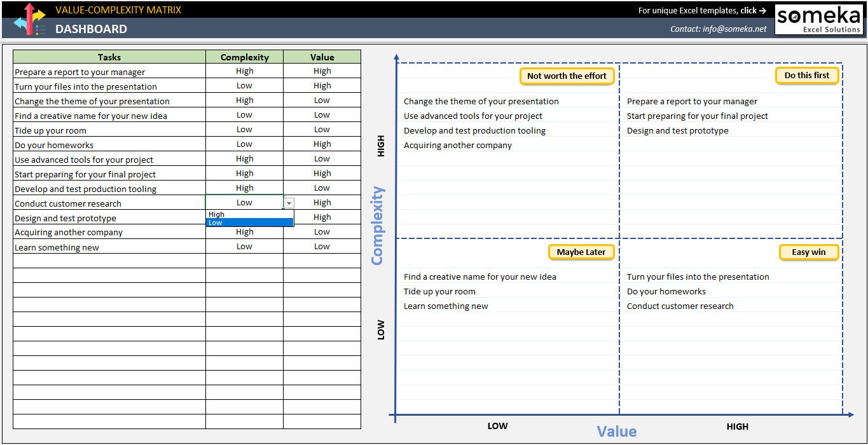
Task: Click the 'For unique Excel templates, click' link
Action: click(x=702, y=10)
